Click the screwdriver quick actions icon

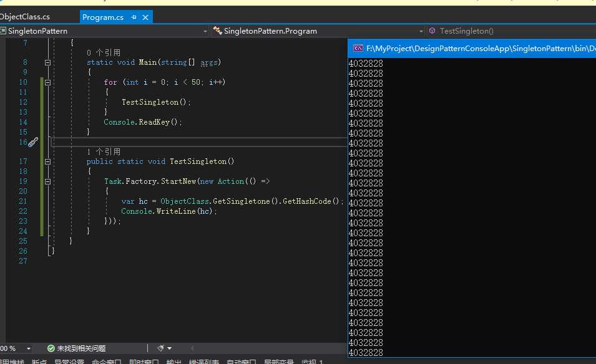click(x=33, y=142)
